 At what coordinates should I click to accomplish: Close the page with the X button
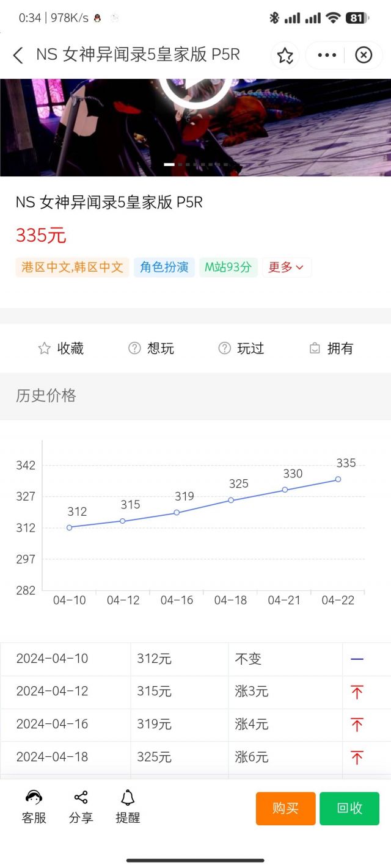point(364,55)
